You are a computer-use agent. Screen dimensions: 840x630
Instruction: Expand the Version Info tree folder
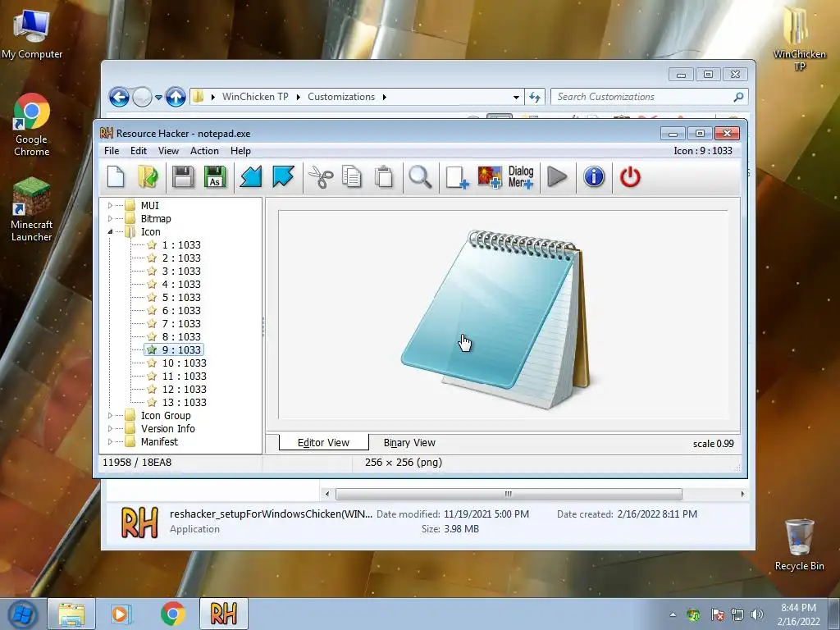111,428
